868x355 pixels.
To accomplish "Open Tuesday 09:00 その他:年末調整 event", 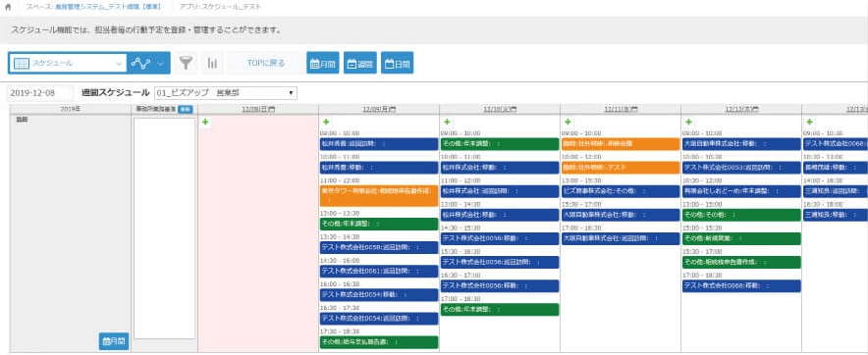I will pyautogui.click(x=500, y=144).
